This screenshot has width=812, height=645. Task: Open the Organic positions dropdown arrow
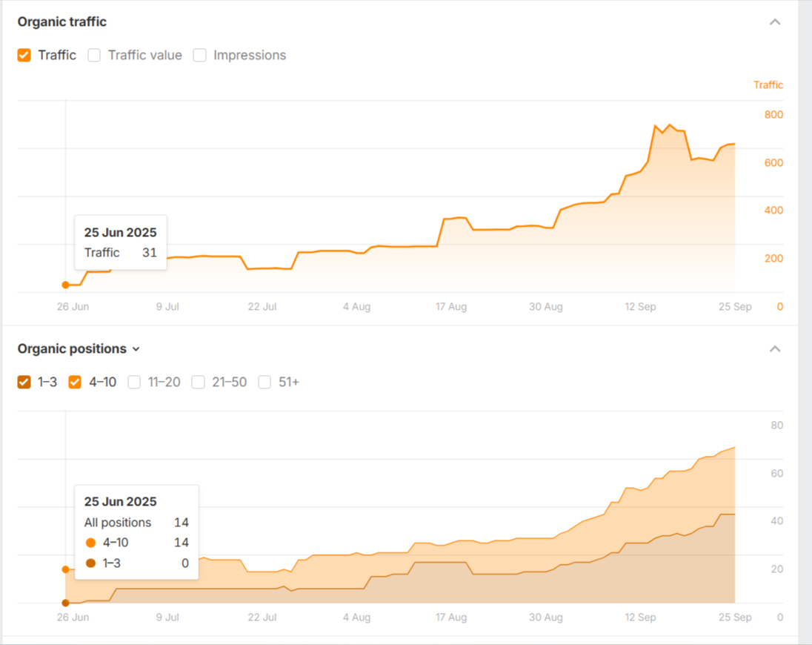tap(136, 349)
